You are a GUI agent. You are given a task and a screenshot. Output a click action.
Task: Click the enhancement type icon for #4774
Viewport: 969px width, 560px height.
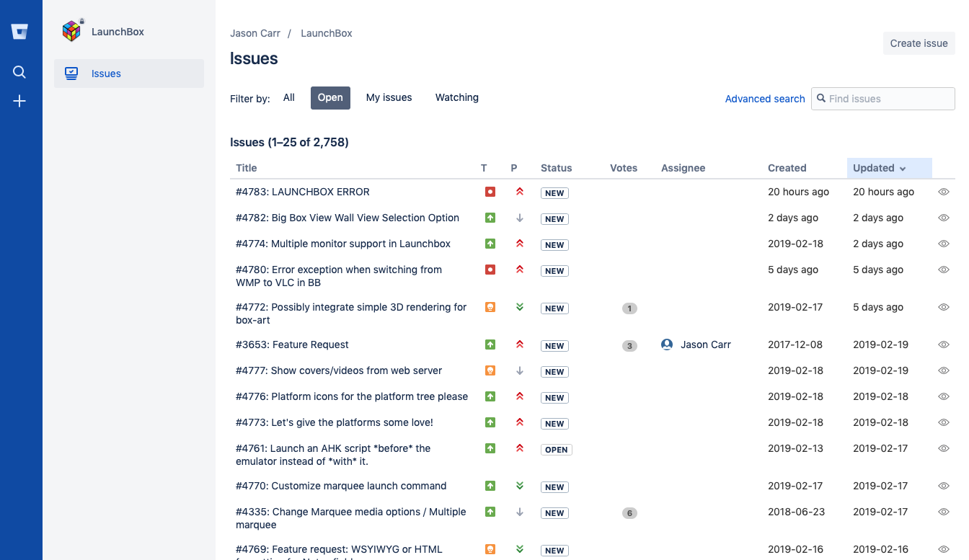pyautogui.click(x=490, y=244)
